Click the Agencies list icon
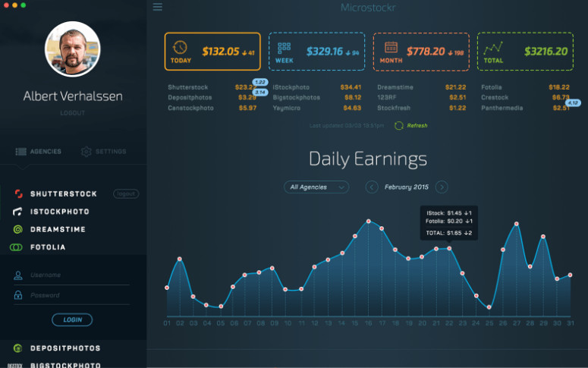Viewport: 588px width, 368px height. 20,152
